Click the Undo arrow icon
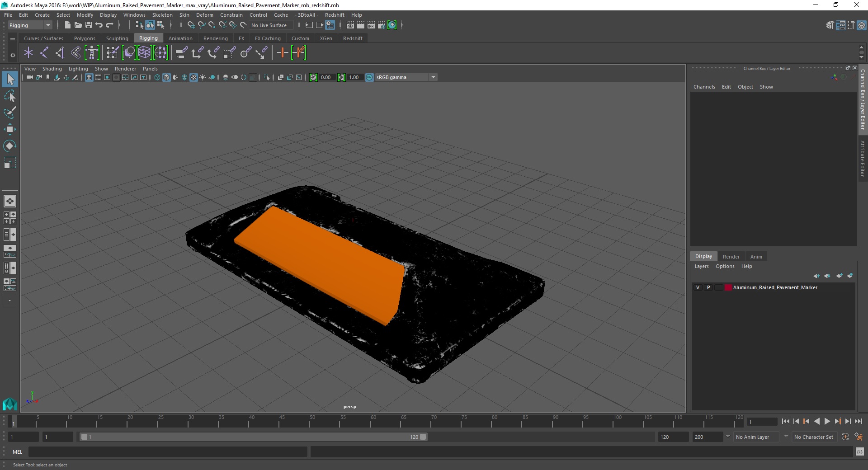Screen dimensions: 868x470 point(99,25)
